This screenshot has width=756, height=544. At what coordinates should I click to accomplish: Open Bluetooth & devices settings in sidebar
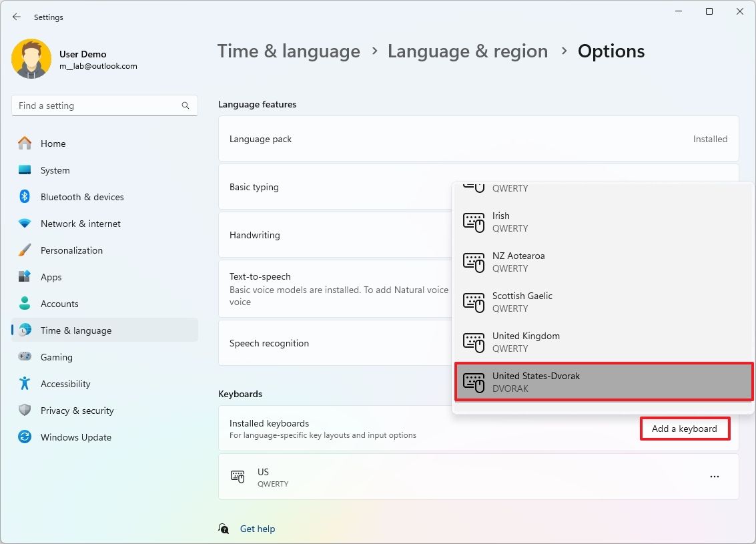(82, 197)
